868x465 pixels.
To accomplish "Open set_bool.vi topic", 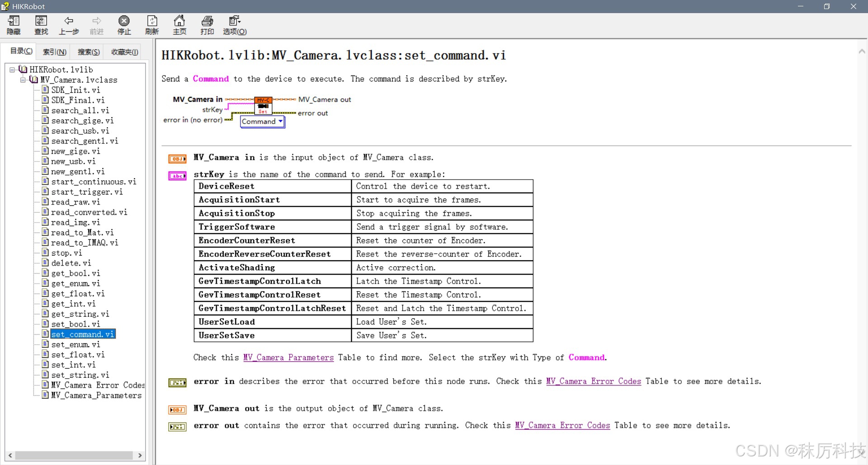I will (75, 324).
